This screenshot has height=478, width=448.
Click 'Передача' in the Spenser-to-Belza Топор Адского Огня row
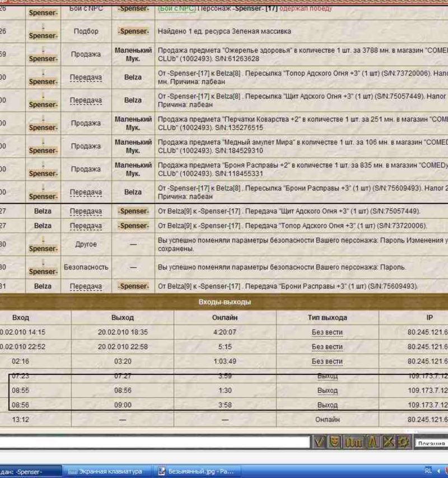coord(86,77)
